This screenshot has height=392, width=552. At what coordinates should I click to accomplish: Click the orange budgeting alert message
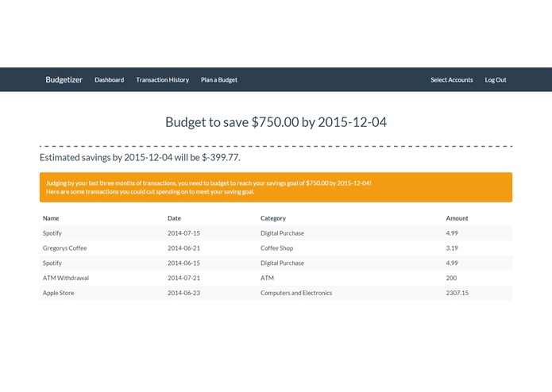click(276, 187)
